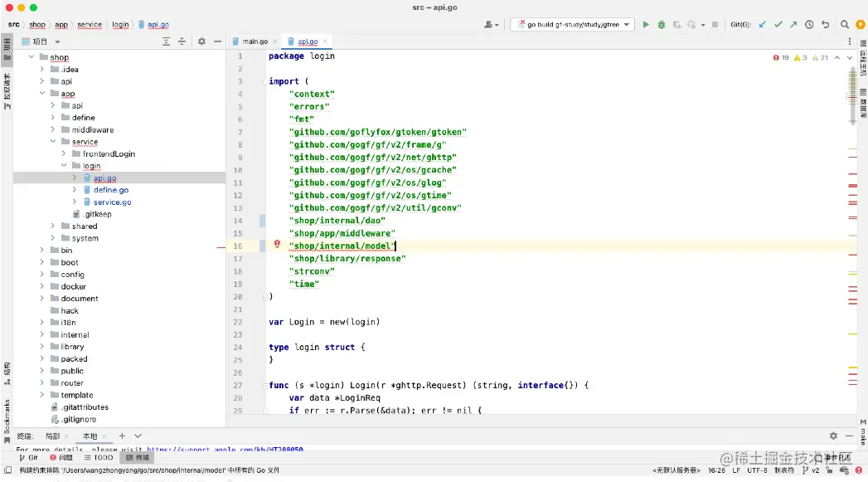The width and height of the screenshot is (868, 482).
Task: Open 16:26 line column position
Action: coord(716,470)
